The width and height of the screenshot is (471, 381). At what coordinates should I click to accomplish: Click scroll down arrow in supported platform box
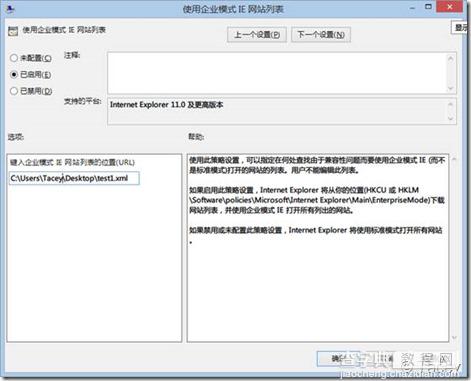pos(451,118)
